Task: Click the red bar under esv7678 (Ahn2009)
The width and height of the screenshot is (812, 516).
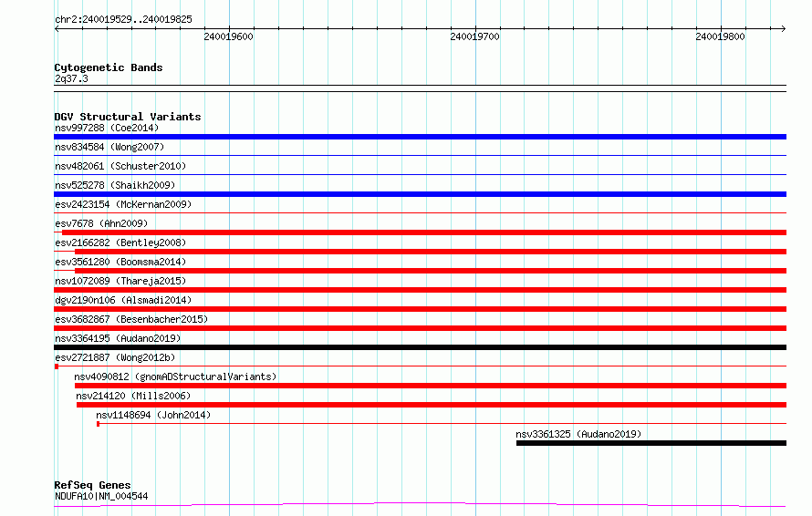Action: (424, 232)
